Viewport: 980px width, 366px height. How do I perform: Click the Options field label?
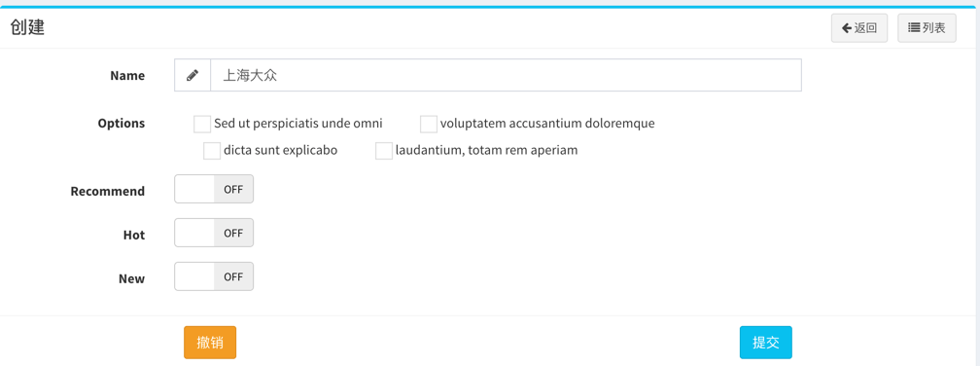[x=122, y=124]
